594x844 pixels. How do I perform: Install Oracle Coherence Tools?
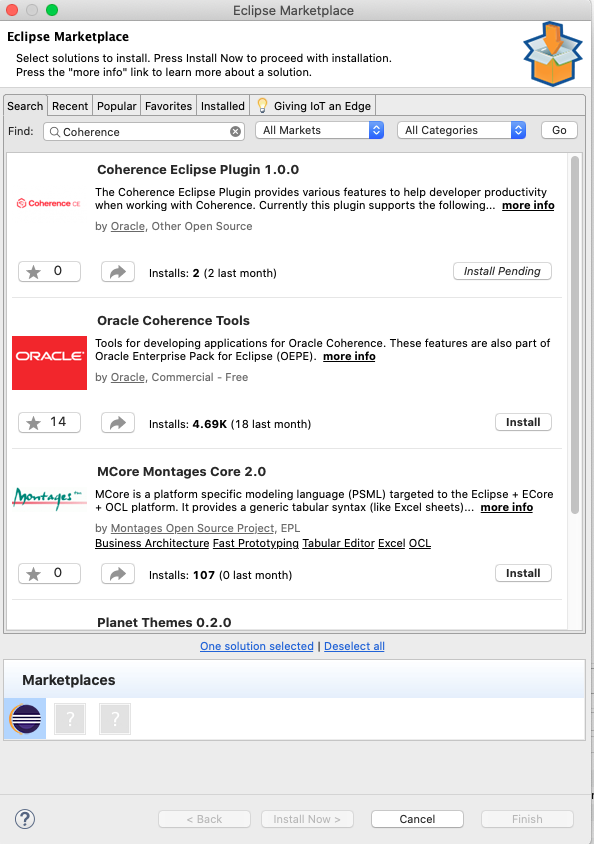point(523,423)
